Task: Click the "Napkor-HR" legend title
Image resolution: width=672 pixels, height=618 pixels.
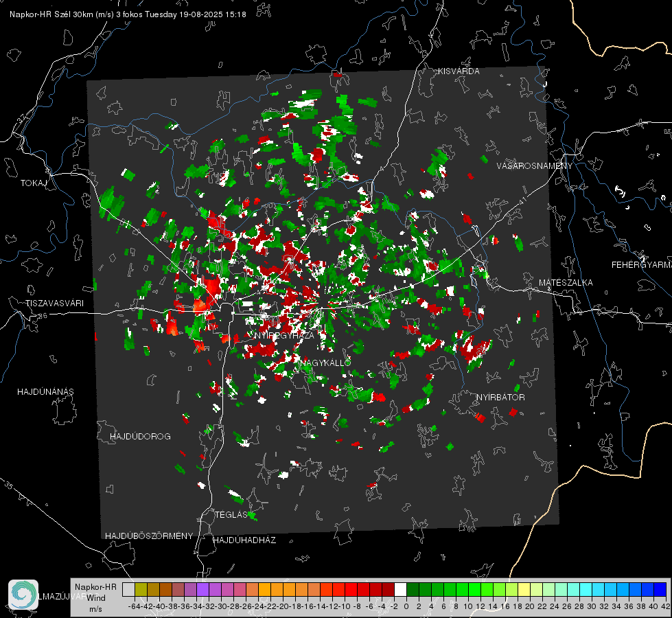Action: pos(95,587)
